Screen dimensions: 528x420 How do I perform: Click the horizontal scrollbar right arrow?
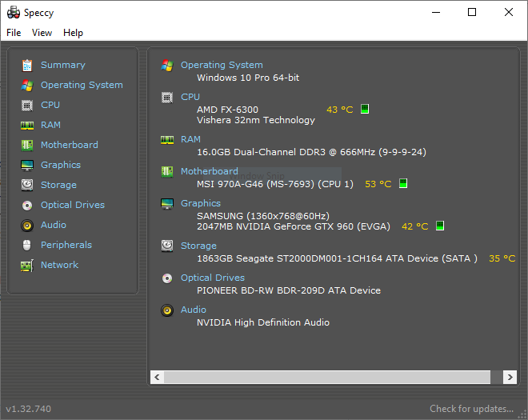[510, 378]
